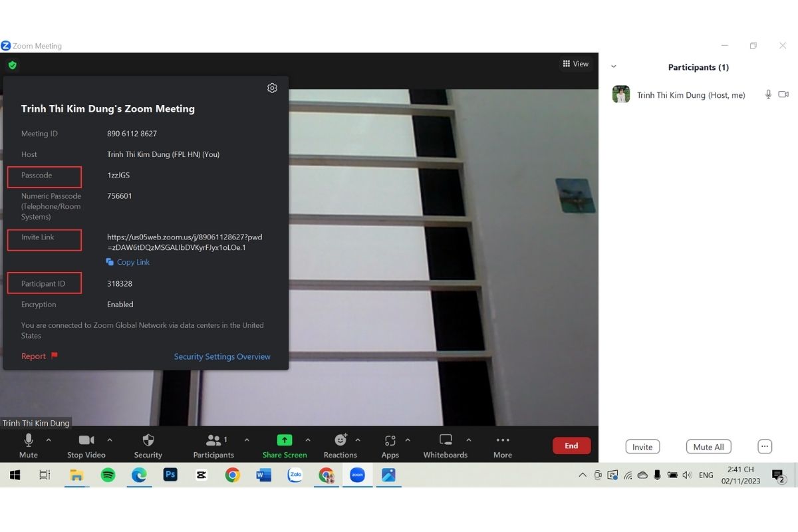Open Windows Start menu
The height and width of the screenshot is (532, 798).
[x=15, y=475]
